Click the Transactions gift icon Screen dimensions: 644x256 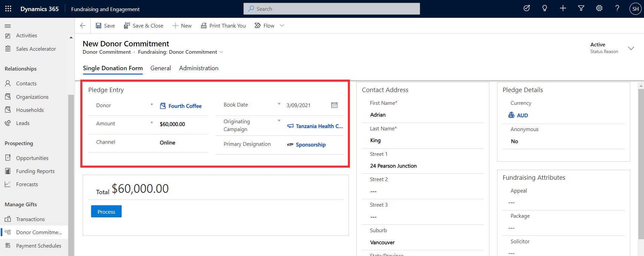pyautogui.click(x=8, y=219)
